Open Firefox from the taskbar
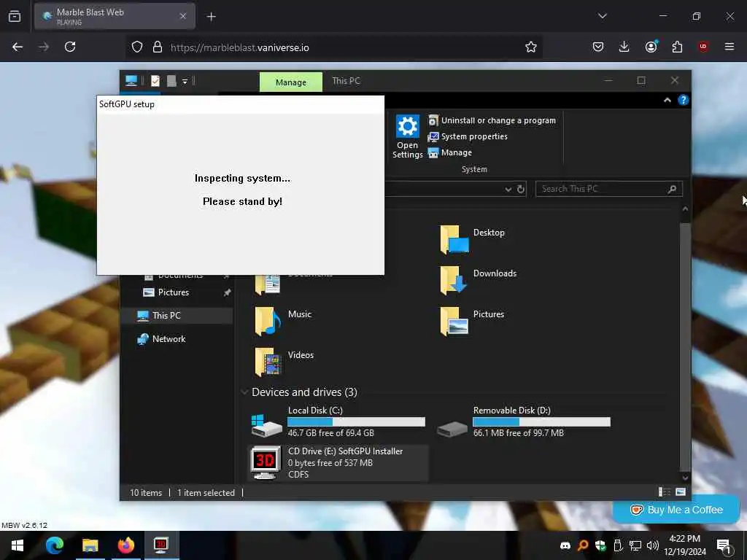 [125, 545]
